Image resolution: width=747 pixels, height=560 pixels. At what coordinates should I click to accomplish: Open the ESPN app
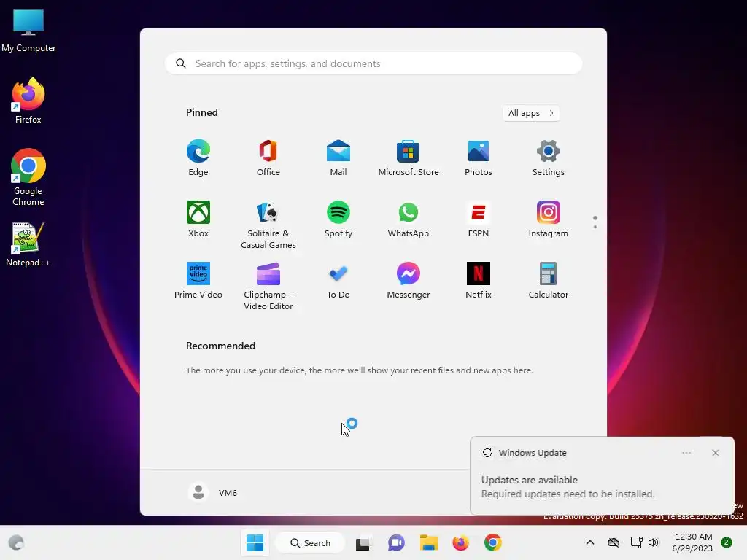tap(479, 219)
